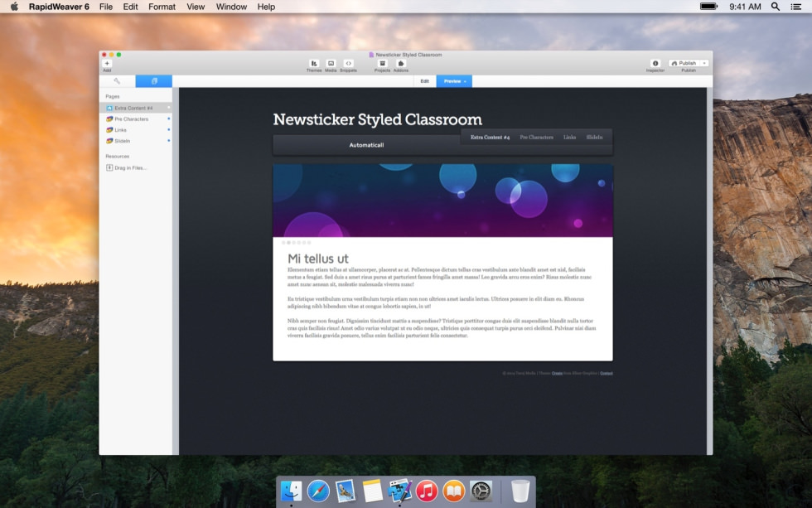Click the purple document icon in title bar

click(x=371, y=55)
